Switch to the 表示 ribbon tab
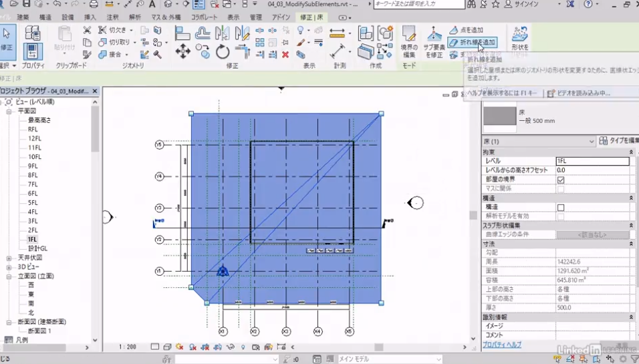639x364 pixels. click(233, 17)
